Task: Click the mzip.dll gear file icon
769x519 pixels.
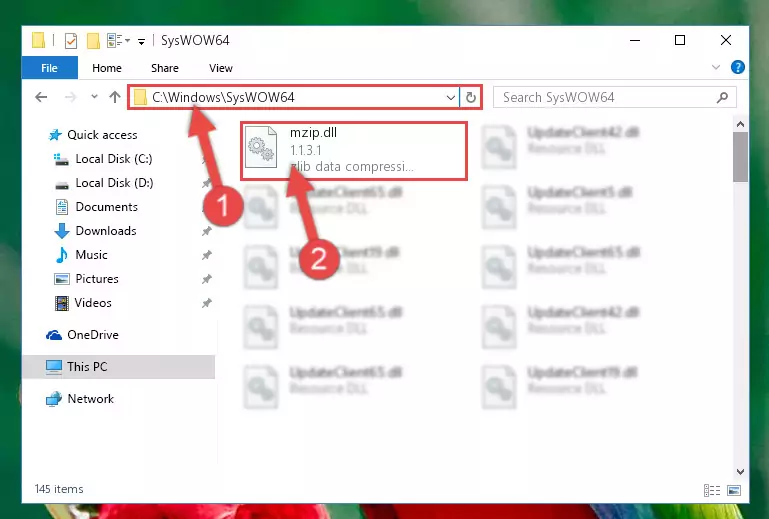Action: click(x=261, y=147)
